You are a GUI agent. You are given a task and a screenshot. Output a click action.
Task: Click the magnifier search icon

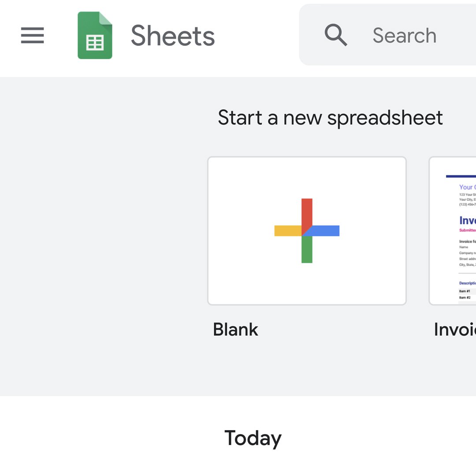[x=336, y=35]
